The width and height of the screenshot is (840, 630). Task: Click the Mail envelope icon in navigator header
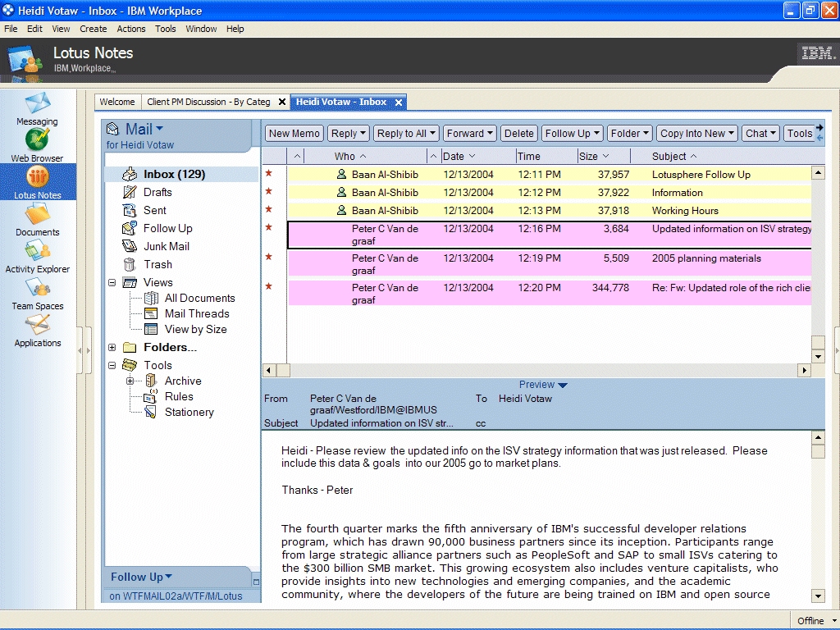point(112,129)
